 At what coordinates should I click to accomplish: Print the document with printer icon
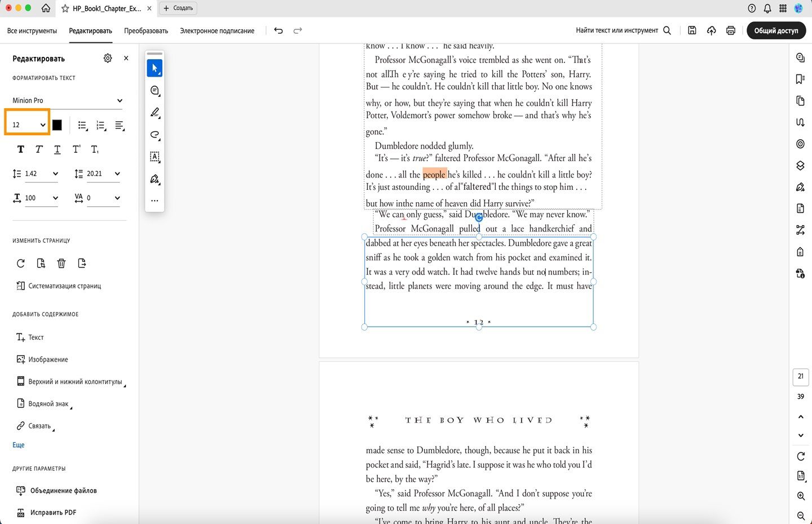coord(731,30)
